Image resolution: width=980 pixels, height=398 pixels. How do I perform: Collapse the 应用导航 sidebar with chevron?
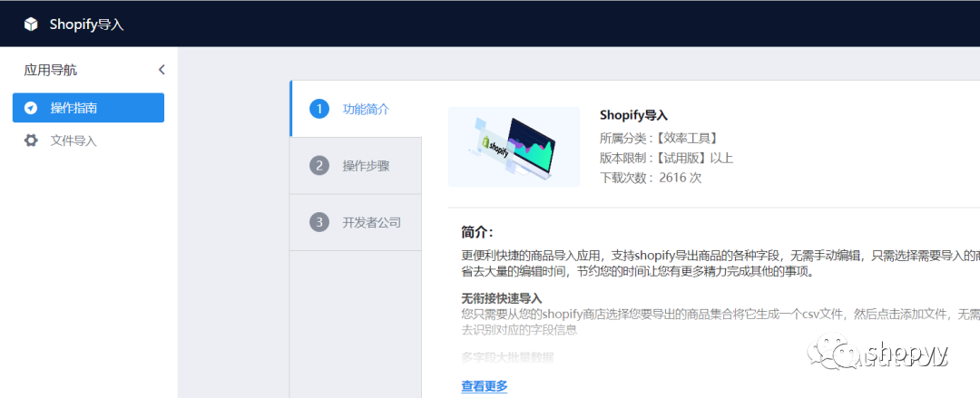click(162, 69)
